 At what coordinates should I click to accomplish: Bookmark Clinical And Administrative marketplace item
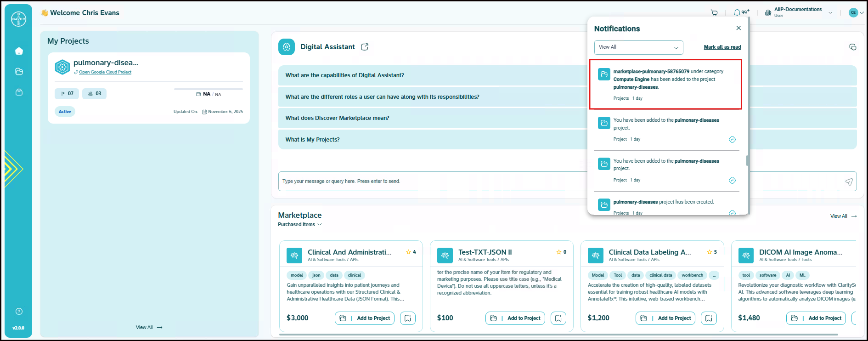tap(407, 318)
